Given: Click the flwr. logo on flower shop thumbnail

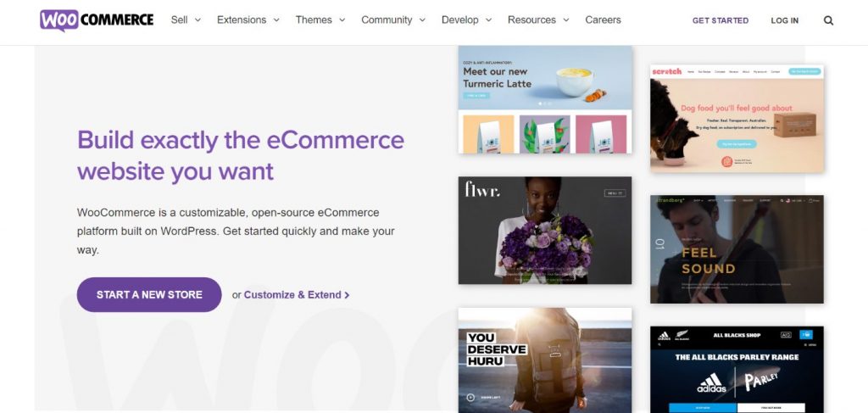Looking at the screenshot, I should pos(482,189).
